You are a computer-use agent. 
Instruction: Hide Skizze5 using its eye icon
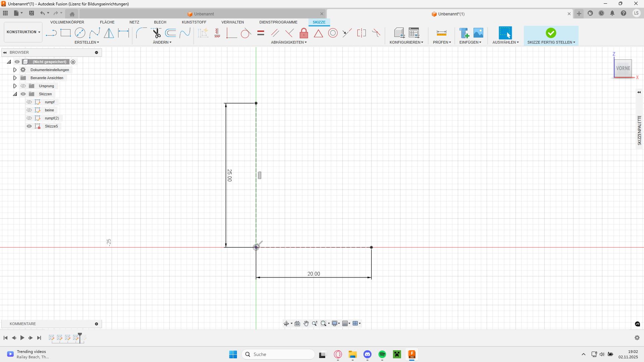(29, 126)
